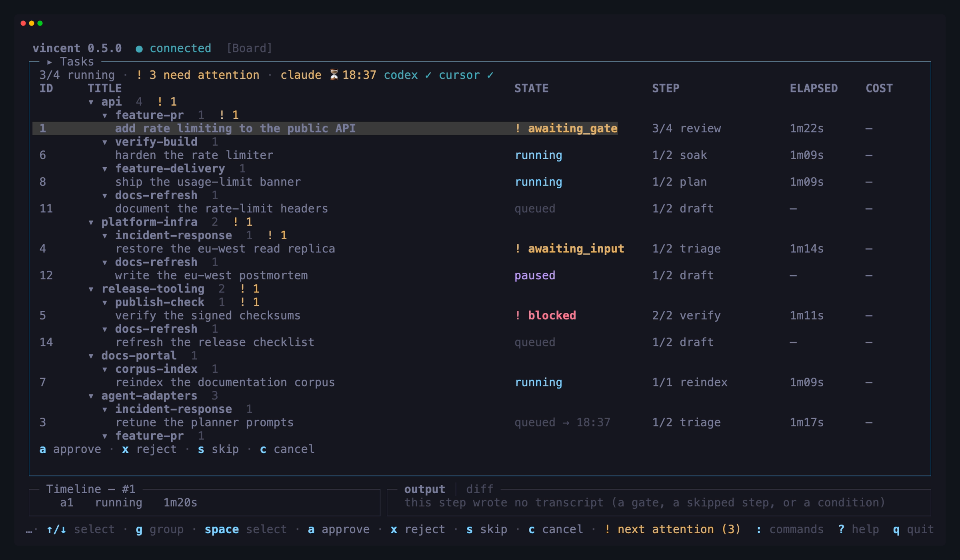
Task: Open the [Board] view label
Action: point(249,48)
